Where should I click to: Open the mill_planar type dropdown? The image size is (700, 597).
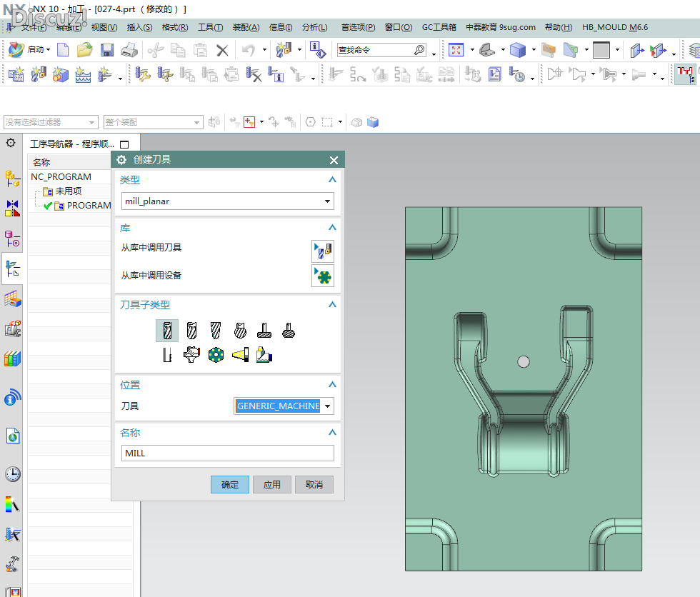[x=228, y=201]
